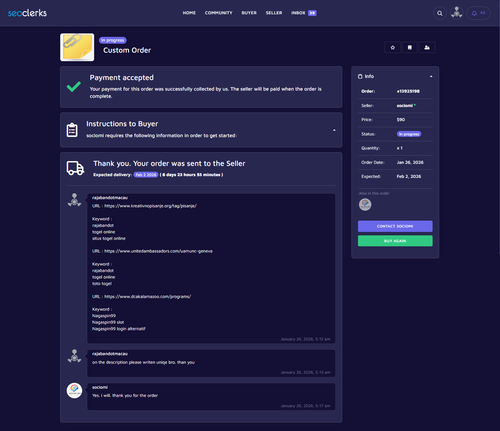Open the unitedambassadors.com URL in message
Image resolution: width=500 pixels, height=431 pixels.
(158, 251)
